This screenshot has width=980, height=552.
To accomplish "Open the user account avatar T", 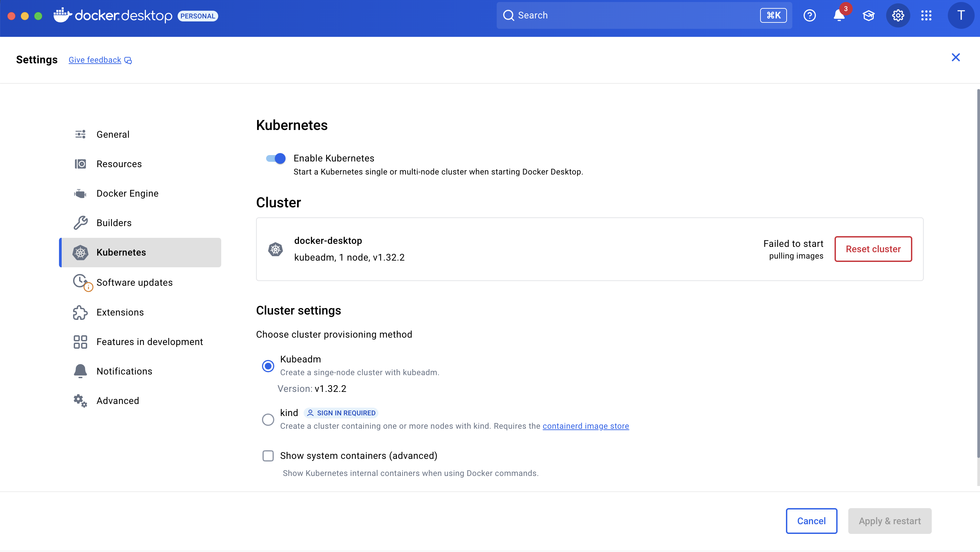I will [x=961, y=15].
